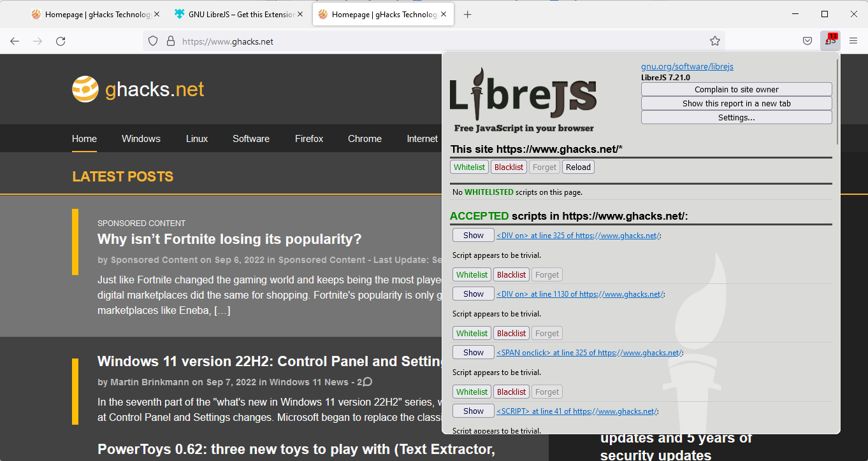
Task: Click the ghacks.net site logo
Action: click(138, 89)
